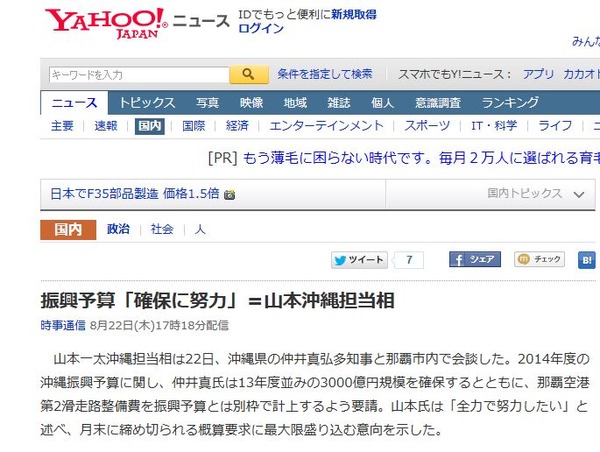This screenshot has height=452, width=600.
Task: Click the ログイン link
Action: tap(261, 28)
